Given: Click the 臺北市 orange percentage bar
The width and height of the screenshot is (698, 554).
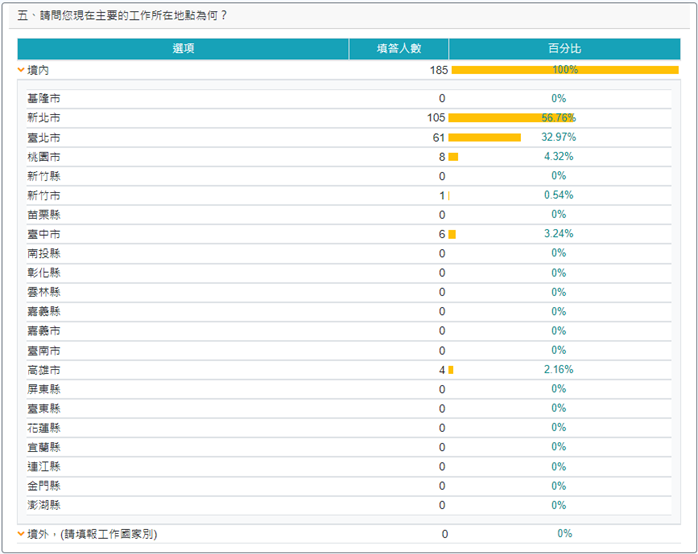Looking at the screenshot, I should pyautogui.click(x=485, y=137).
